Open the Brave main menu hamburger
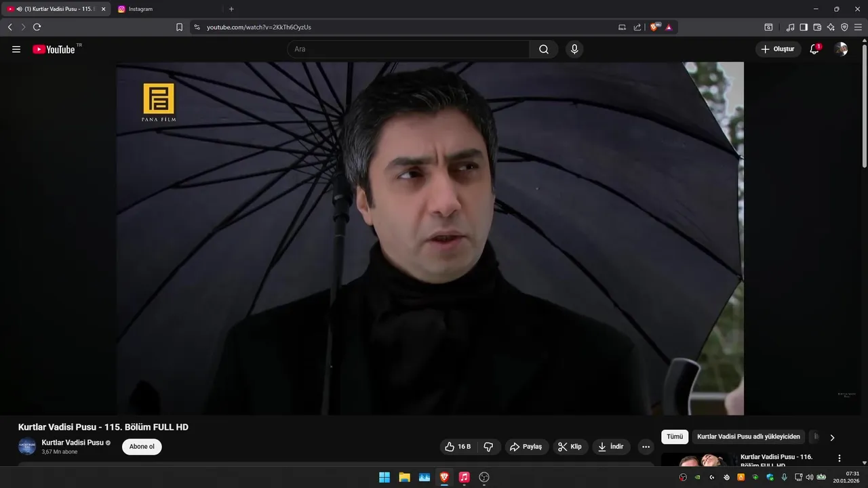This screenshot has height=488, width=868. pyautogui.click(x=858, y=27)
